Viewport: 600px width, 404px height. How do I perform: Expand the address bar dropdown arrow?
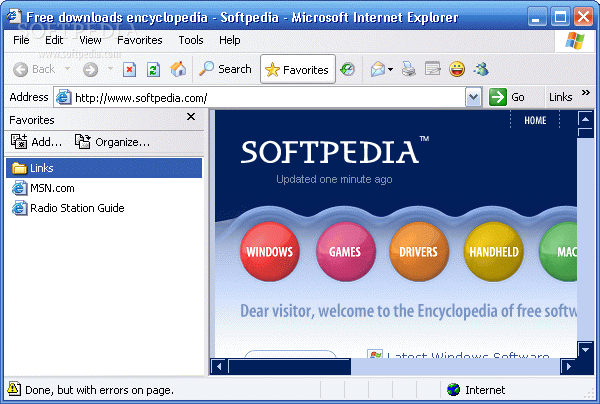(x=473, y=97)
